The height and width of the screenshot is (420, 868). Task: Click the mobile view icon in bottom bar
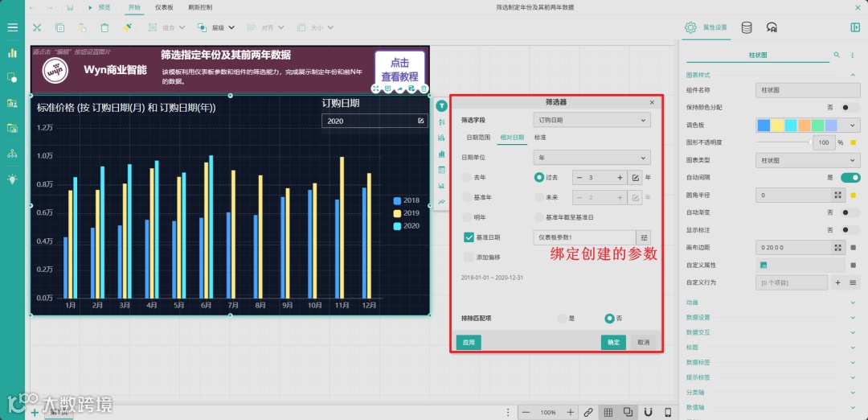[668, 412]
